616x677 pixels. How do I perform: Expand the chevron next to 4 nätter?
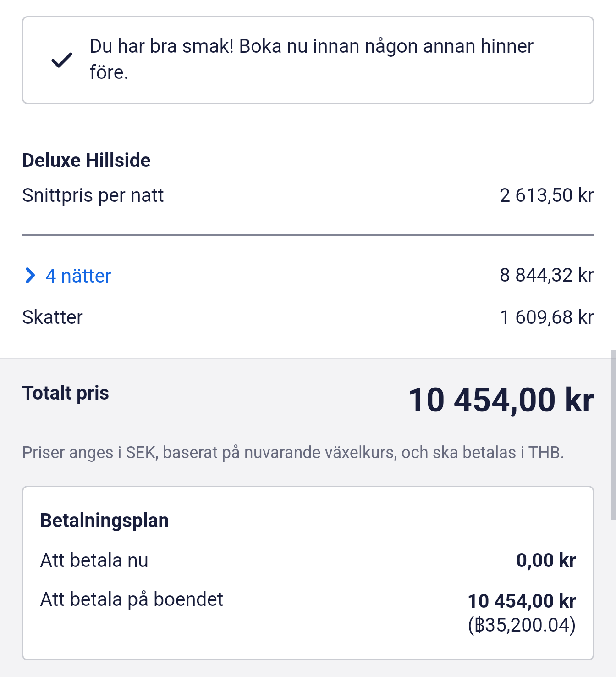click(30, 276)
